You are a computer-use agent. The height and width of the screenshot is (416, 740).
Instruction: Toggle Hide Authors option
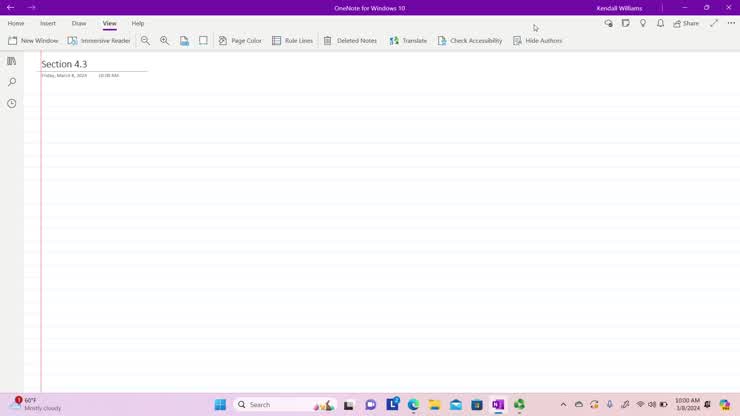click(x=537, y=41)
